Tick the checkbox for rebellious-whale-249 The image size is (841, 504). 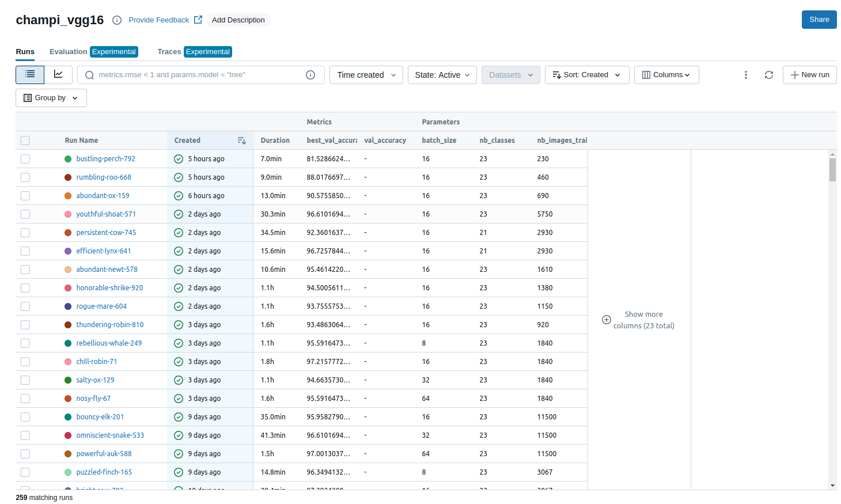[25, 343]
